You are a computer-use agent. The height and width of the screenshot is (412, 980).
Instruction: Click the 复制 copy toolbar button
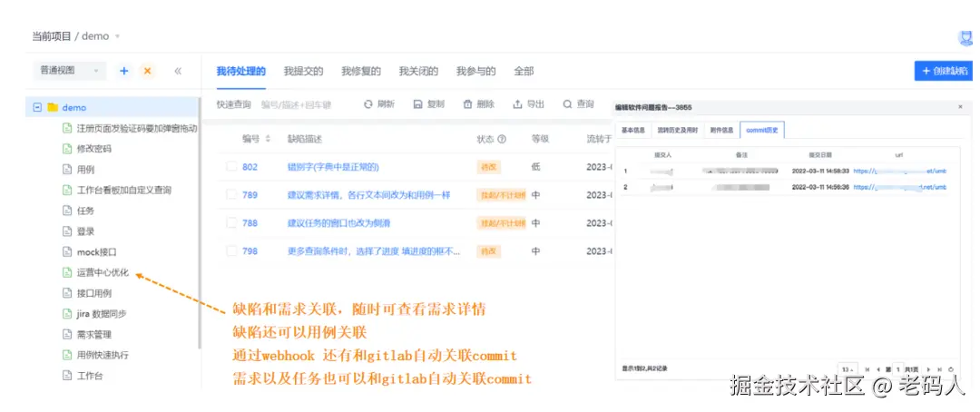click(x=428, y=104)
